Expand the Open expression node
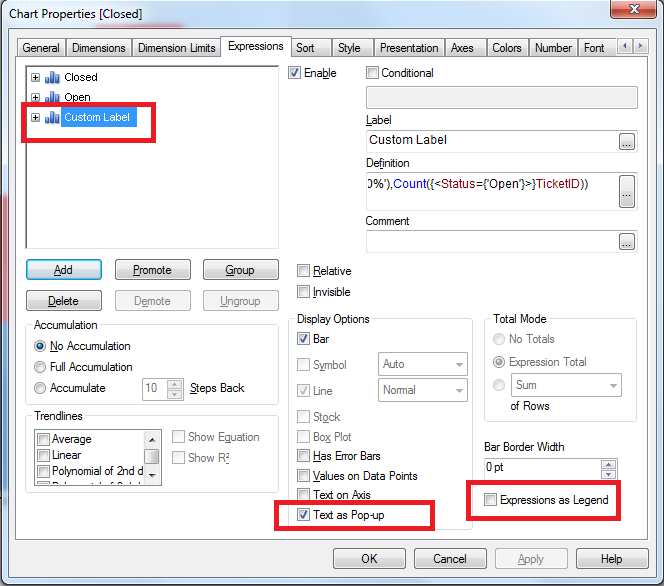This screenshot has width=664, height=586. pos(36,97)
